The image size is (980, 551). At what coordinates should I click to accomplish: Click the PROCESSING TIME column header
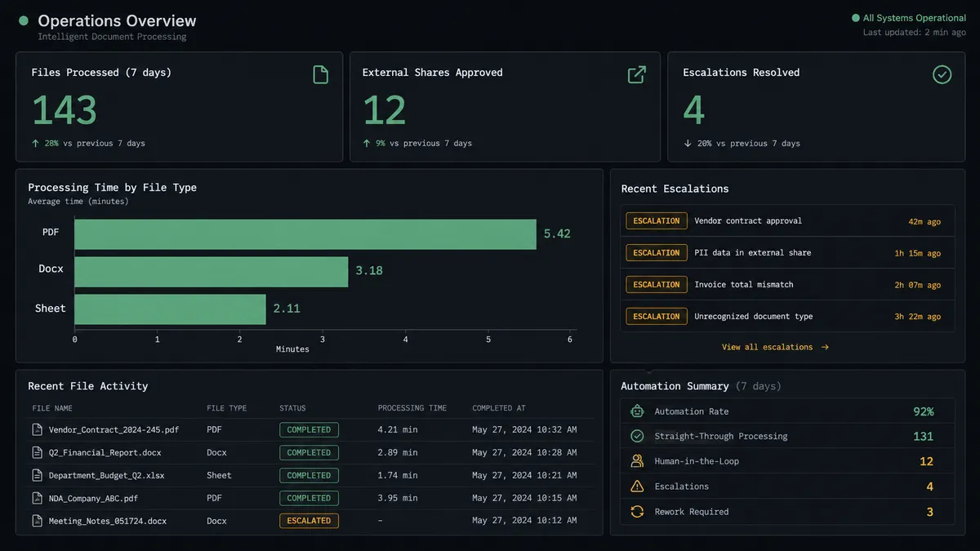point(412,408)
